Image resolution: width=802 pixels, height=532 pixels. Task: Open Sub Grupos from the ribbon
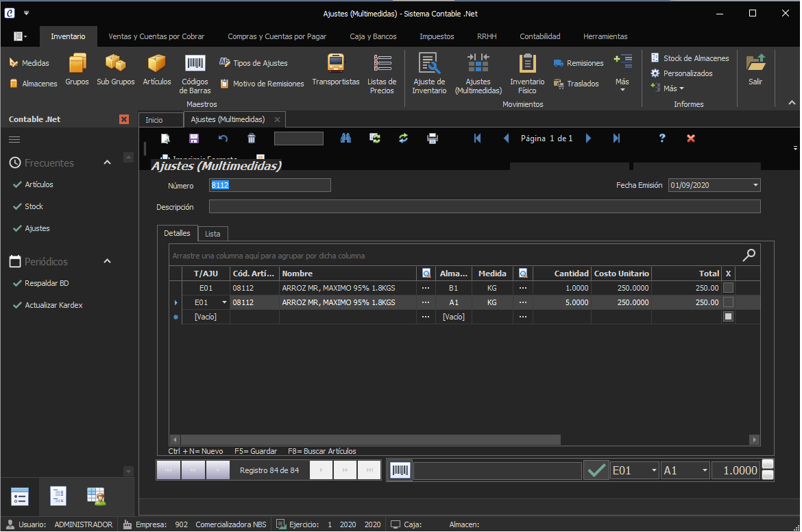pos(116,69)
